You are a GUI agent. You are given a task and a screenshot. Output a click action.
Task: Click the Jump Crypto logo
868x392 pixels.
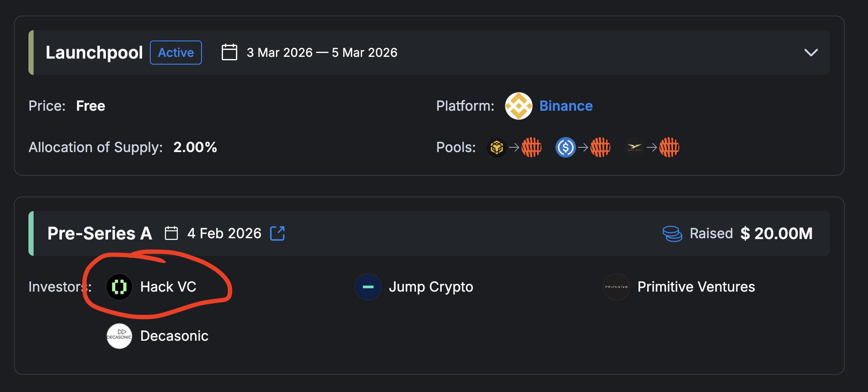368,287
